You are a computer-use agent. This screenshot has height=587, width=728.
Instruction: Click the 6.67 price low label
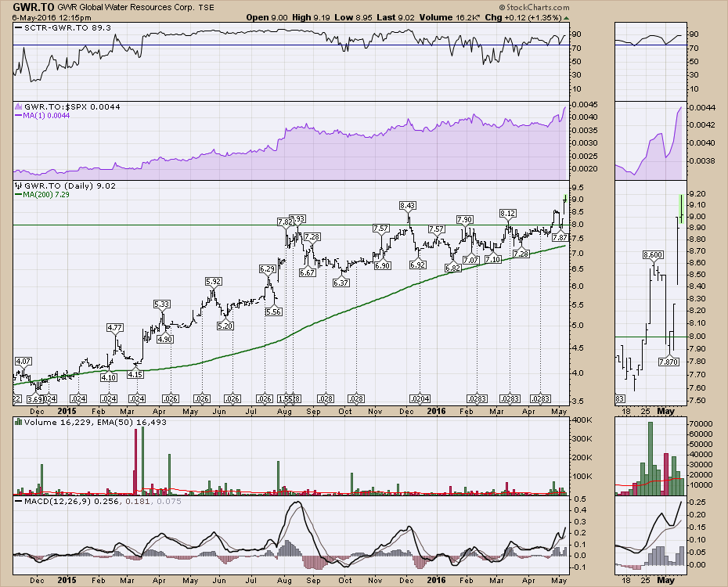[308, 273]
